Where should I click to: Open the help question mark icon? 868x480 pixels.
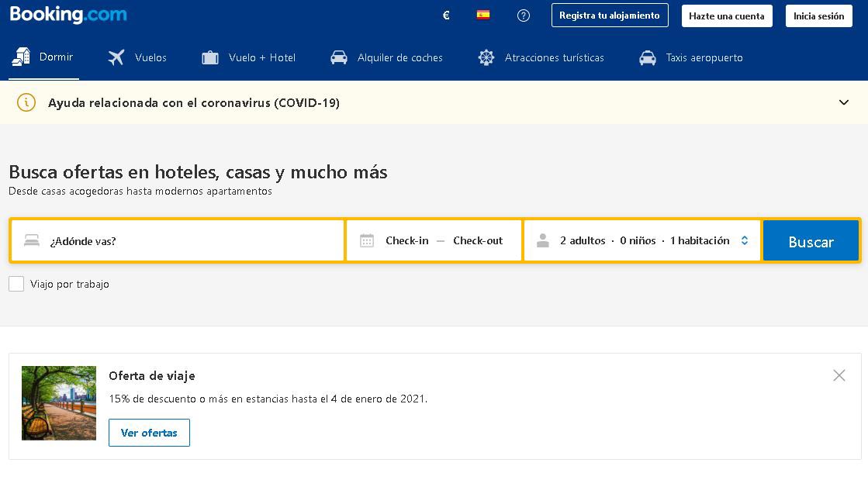[x=524, y=15]
